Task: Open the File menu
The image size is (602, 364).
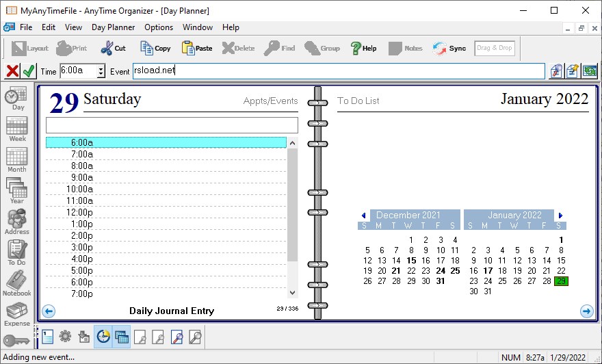Action: tap(26, 27)
